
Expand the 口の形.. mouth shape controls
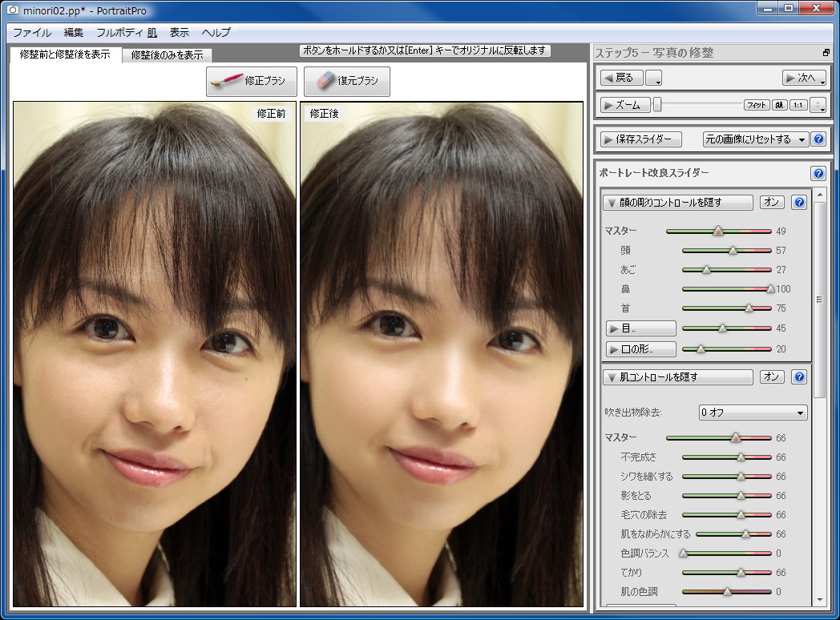pos(640,349)
